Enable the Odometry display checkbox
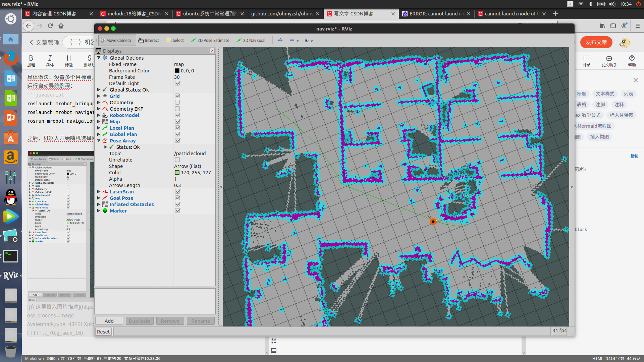The height and width of the screenshot is (362, 644). click(x=177, y=102)
